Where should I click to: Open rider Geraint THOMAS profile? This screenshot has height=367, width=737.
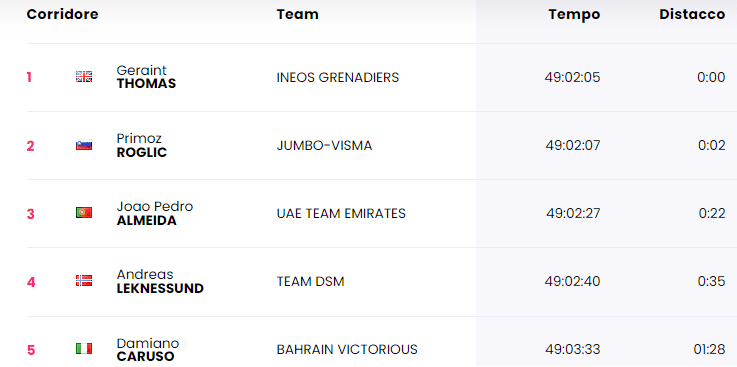coord(146,77)
